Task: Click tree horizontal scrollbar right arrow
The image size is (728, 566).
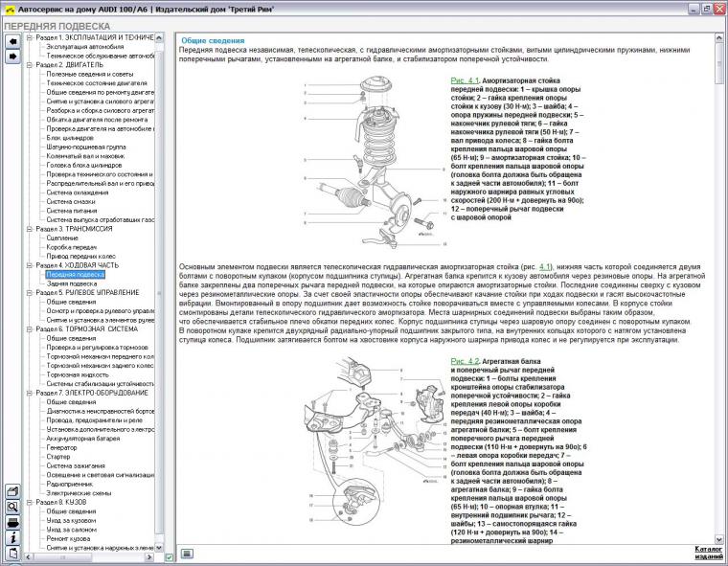Action: point(149,556)
